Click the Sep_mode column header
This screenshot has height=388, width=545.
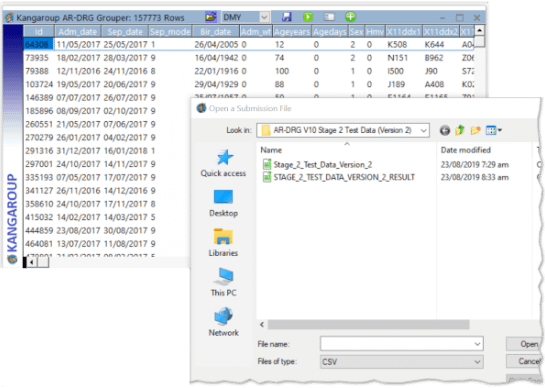pos(170,32)
